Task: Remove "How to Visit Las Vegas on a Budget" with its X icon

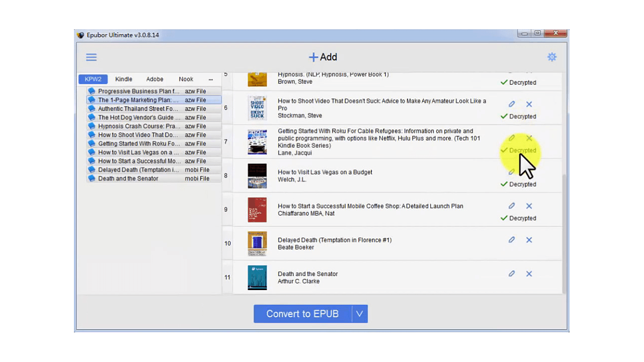Action: (x=529, y=172)
